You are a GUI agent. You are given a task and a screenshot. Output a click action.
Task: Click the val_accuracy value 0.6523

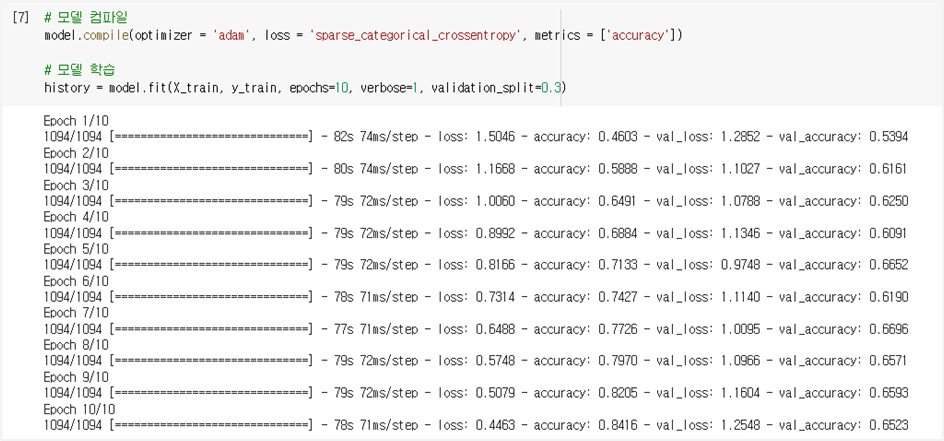pos(889,425)
